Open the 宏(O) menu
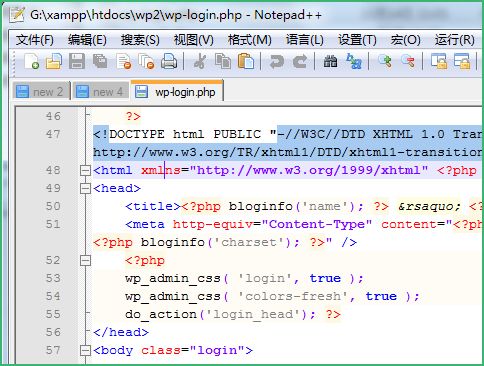Screen dimensions: 484x366 point(405,40)
